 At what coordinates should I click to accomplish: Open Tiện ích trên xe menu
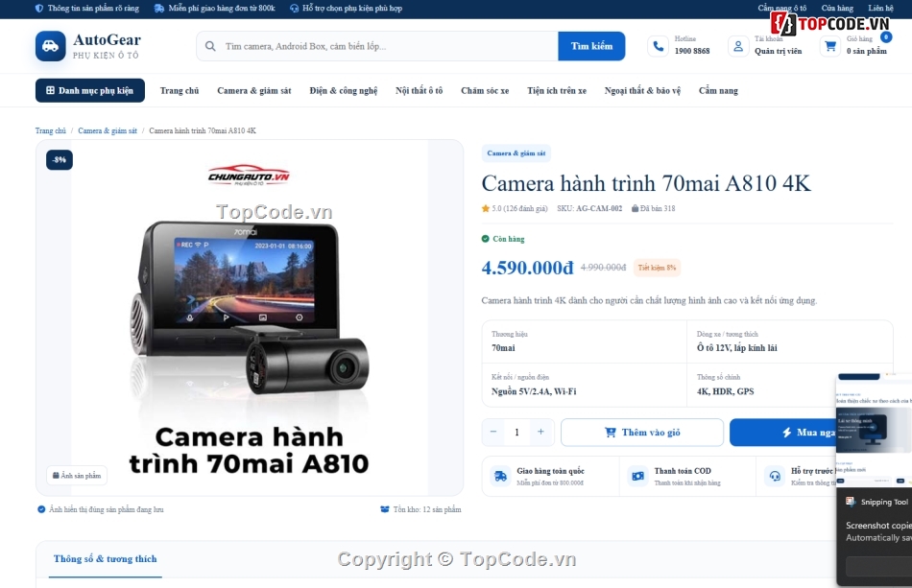[x=557, y=90]
